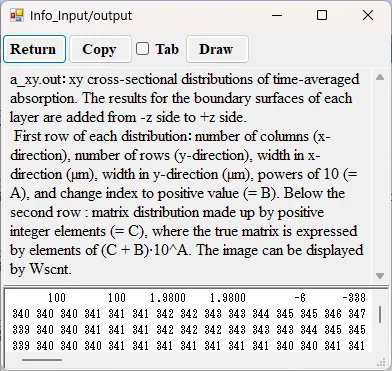Image resolution: width=392 pixels, height=371 pixels.
Task: Click the '-6' power value
Action: pos(300,297)
